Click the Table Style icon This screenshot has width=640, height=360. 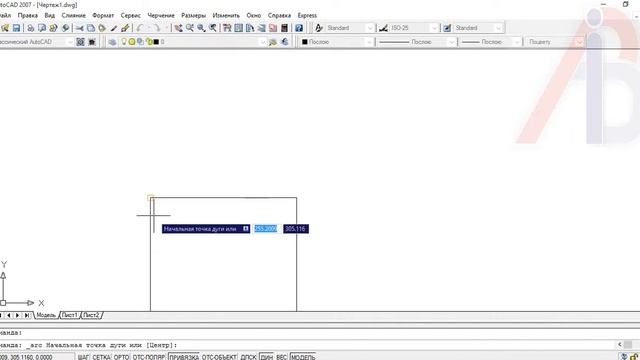click(447, 28)
